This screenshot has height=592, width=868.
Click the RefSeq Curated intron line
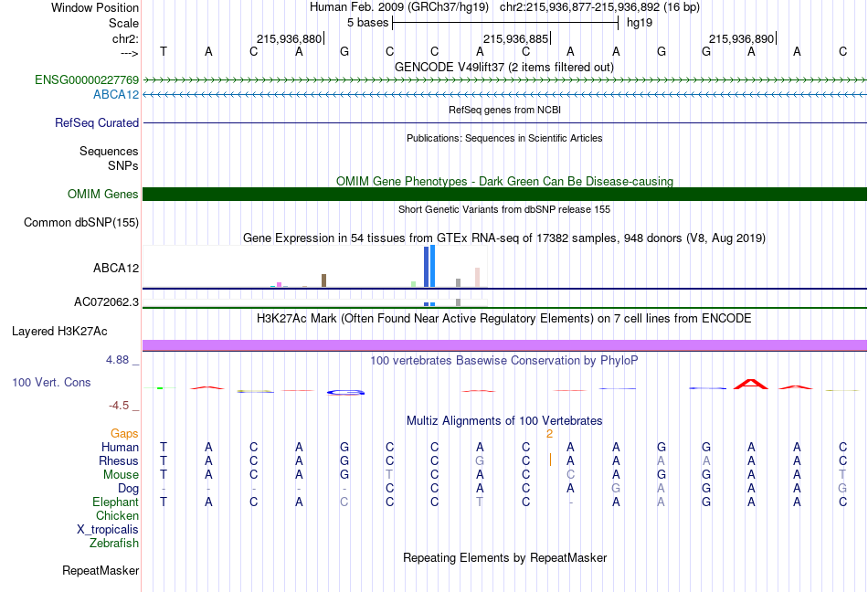(x=504, y=122)
